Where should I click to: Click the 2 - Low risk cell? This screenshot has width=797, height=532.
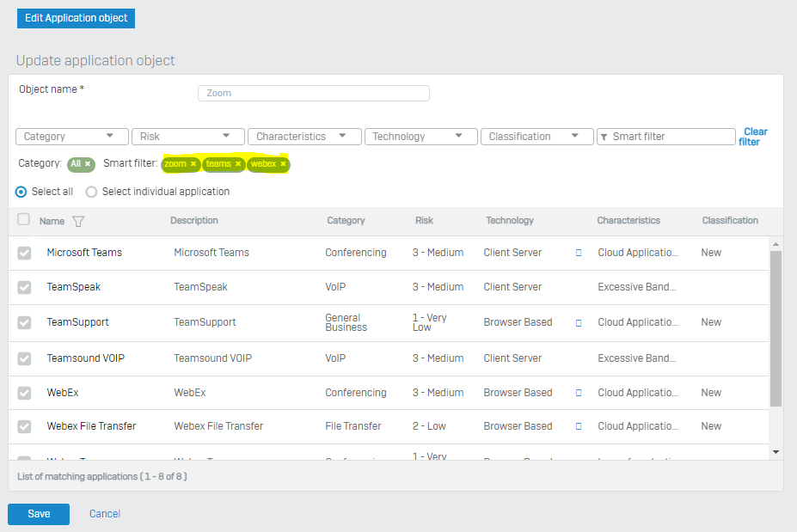[429, 426]
